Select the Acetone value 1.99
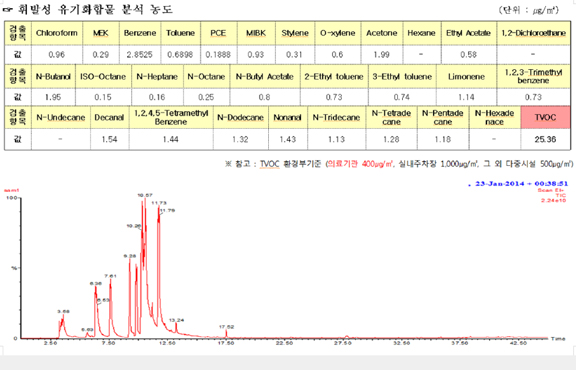This screenshot has height=370, width=576. coord(382,55)
